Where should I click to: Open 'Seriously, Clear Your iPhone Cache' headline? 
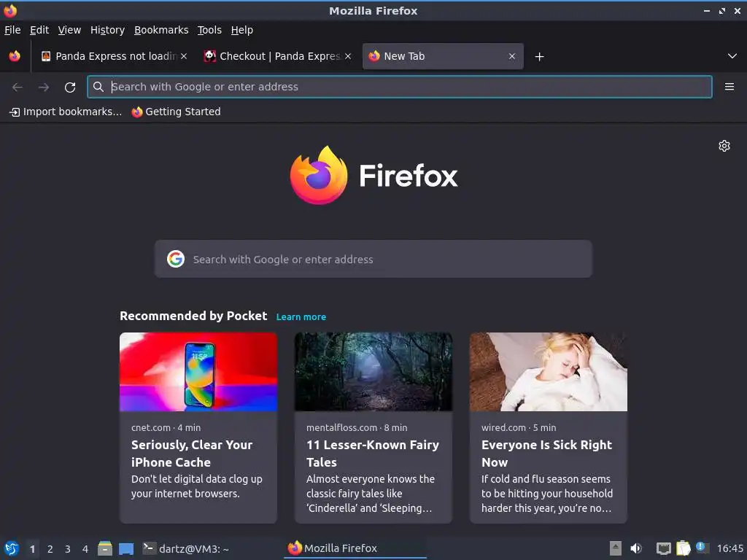(192, 454)
